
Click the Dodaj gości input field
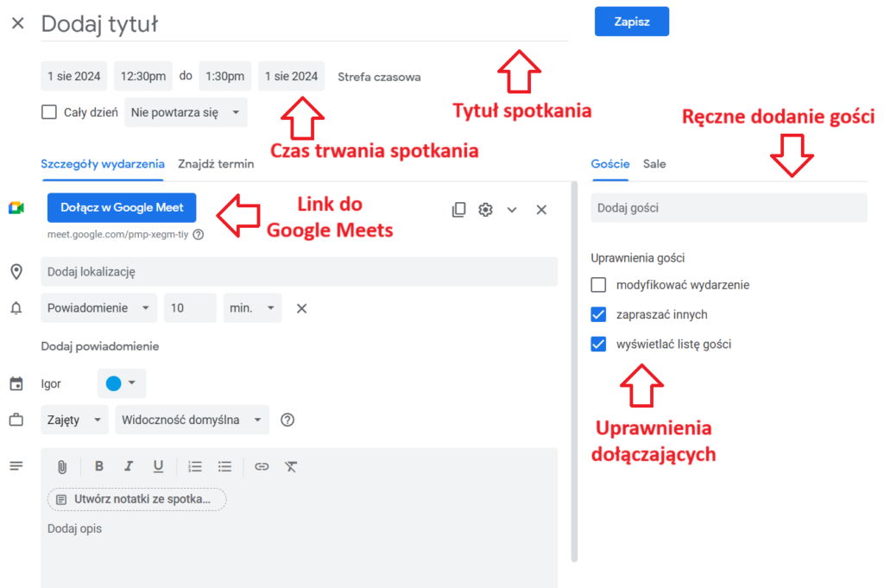pyautogui.click(x=729, y=208)
